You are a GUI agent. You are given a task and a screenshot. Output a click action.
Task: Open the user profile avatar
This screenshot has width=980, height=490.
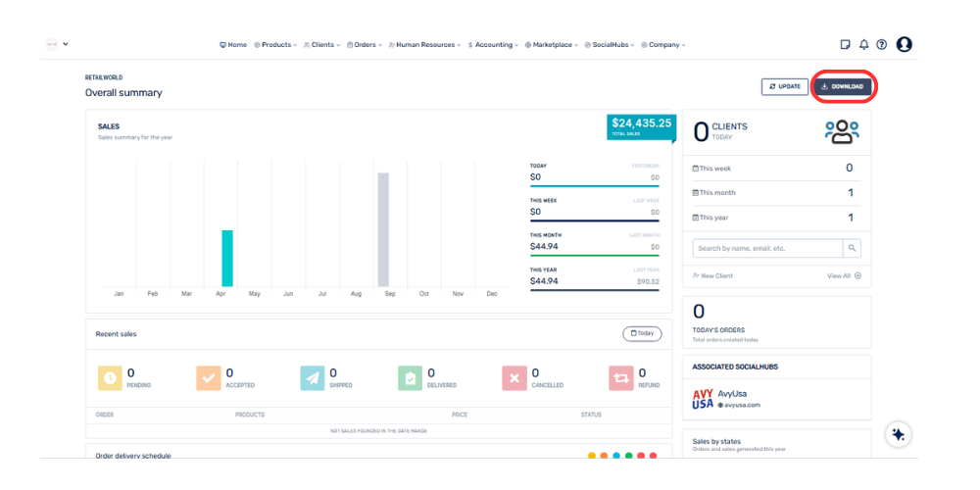[905, 44]
